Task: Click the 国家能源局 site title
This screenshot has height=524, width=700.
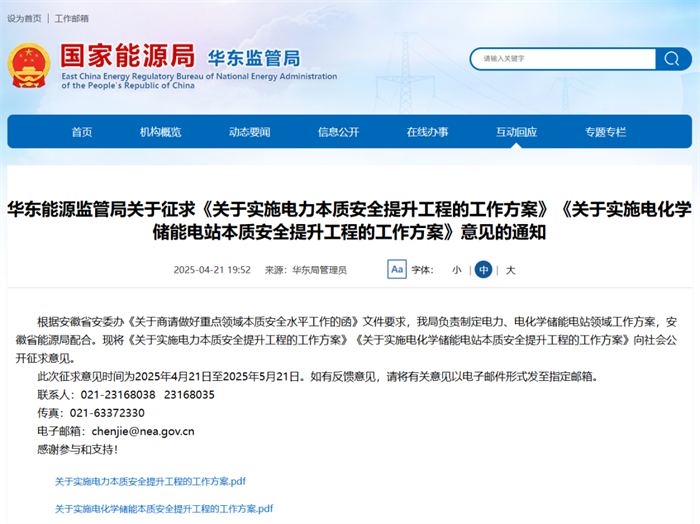Action: point(127,55)
